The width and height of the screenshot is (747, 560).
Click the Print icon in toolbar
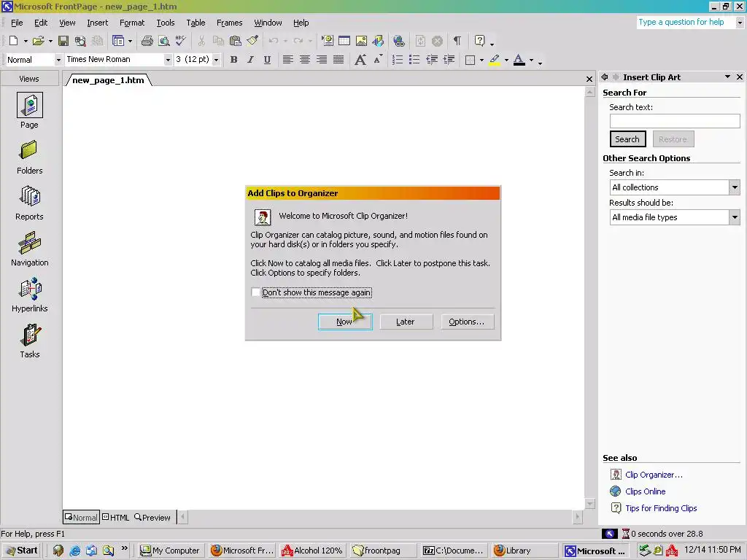(147, 41)
